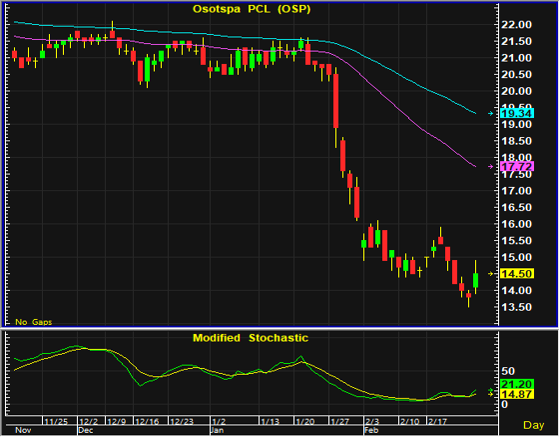
Task: Click the stochastic 0 level label
Action: pyautogui.click(x=504, y=405)
